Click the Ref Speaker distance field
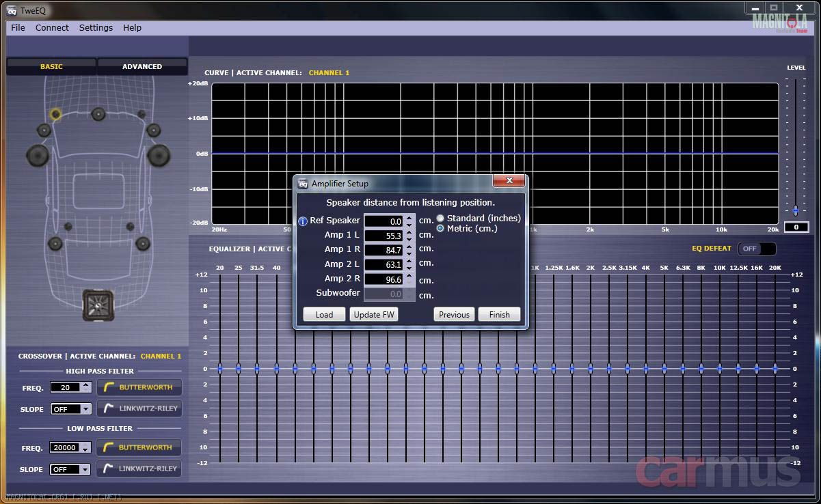 384,221
